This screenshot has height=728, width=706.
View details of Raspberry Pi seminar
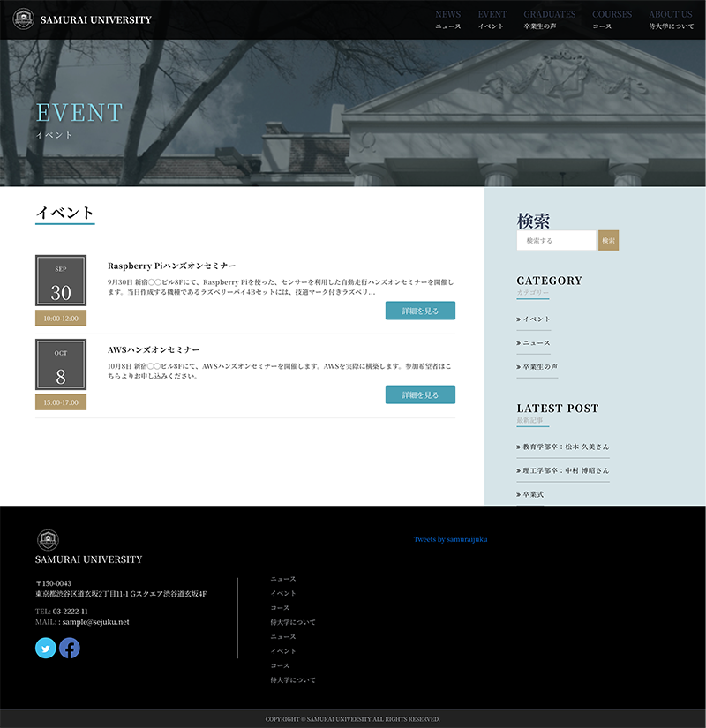pos(420,311)
